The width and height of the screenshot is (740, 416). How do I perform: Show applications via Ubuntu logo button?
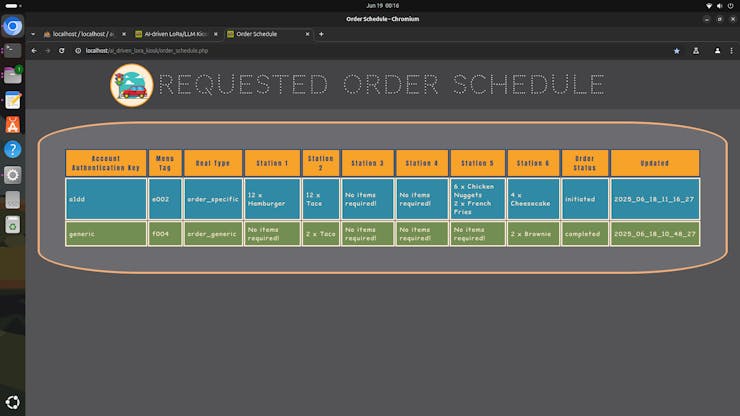coord(12,405)
